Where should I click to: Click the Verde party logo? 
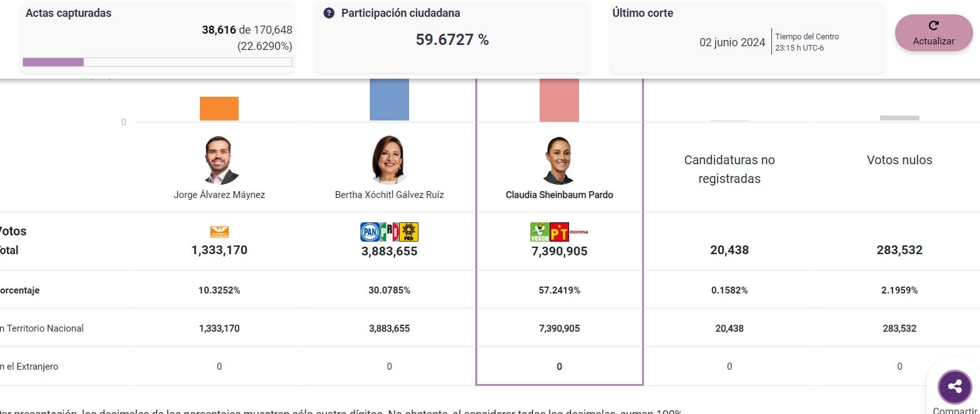click(540, 232)
